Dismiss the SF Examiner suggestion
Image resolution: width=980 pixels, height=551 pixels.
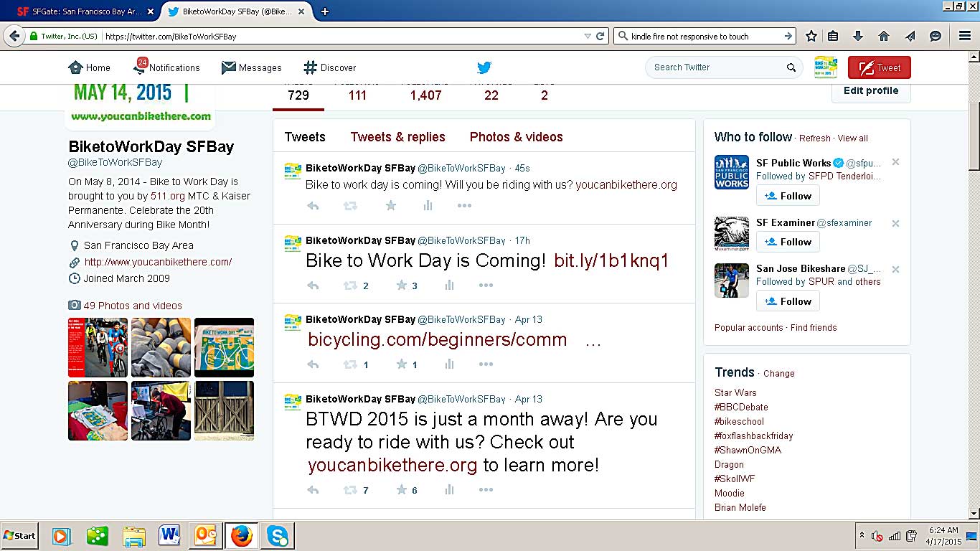click(895, 223)
